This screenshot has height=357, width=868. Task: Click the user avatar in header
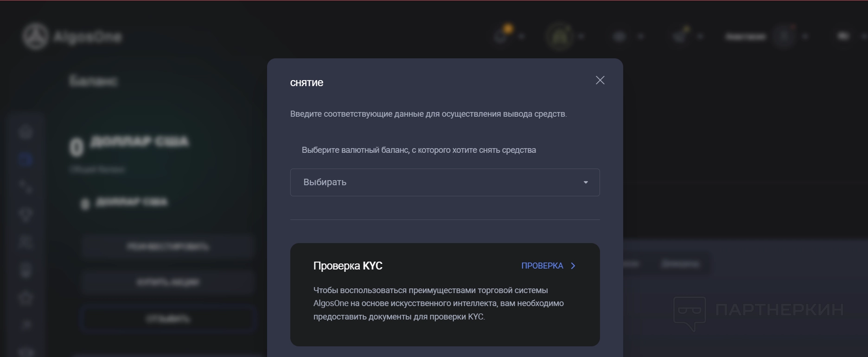[784, 36]
